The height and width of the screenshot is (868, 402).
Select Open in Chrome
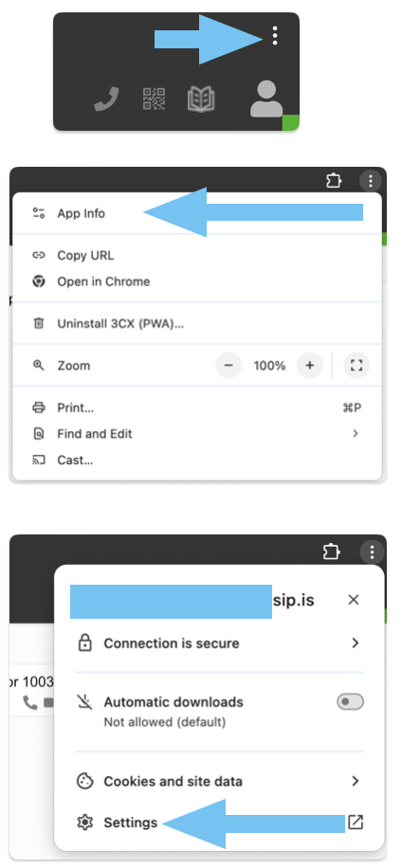point(196,281)
